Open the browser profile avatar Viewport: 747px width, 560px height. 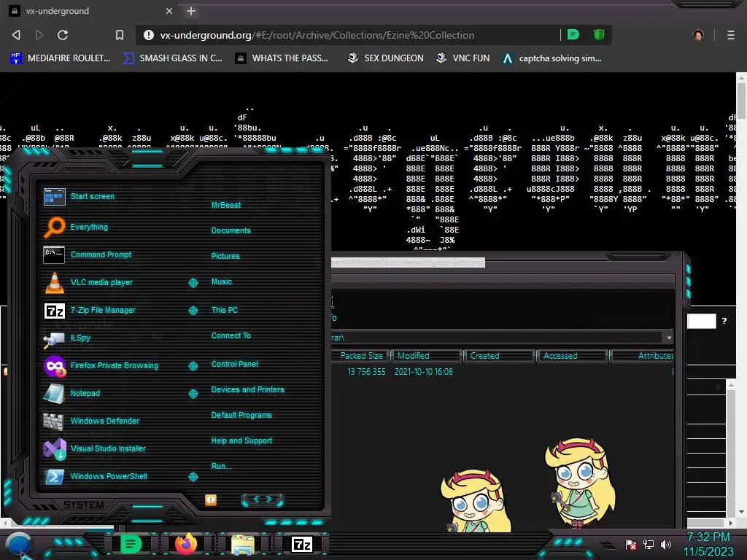point(698,35)
